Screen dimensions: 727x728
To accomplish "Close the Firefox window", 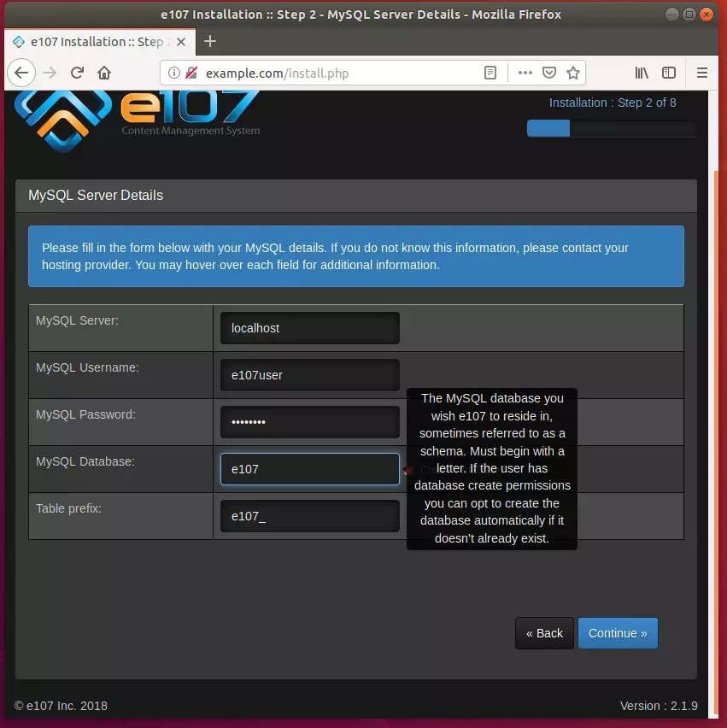I will (706, 15).
